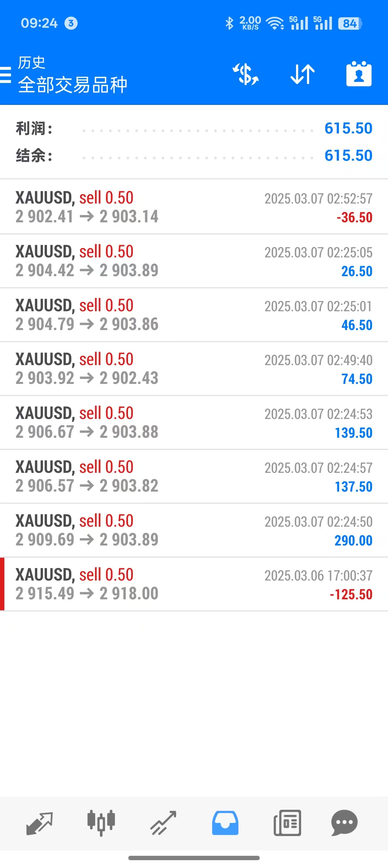Tap the currency symbol filter icon
Image resolution: width=388 pixels, height=868 pixels.
click(246, 74)
